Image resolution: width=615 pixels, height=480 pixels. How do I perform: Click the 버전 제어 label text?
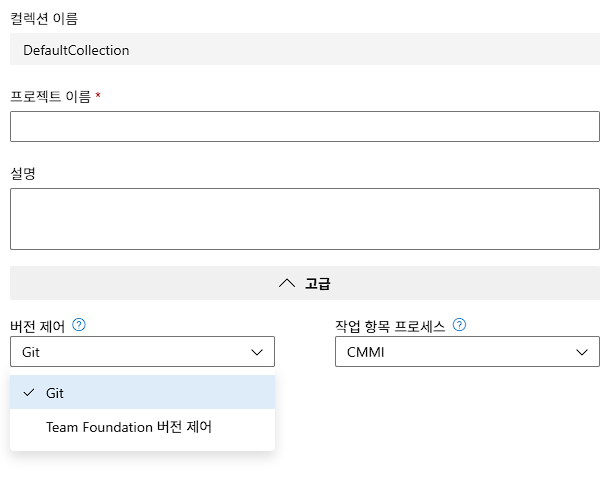[x=38, y=326]
